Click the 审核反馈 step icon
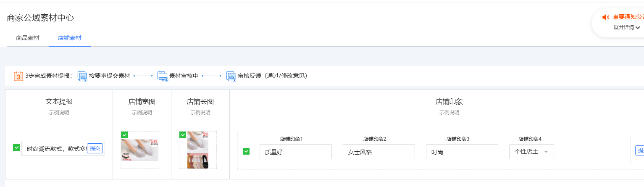 click(x=231, y=76)
